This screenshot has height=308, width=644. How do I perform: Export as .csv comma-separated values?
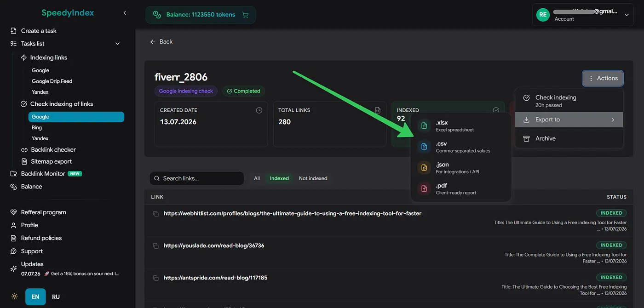(x=461, y=147)
